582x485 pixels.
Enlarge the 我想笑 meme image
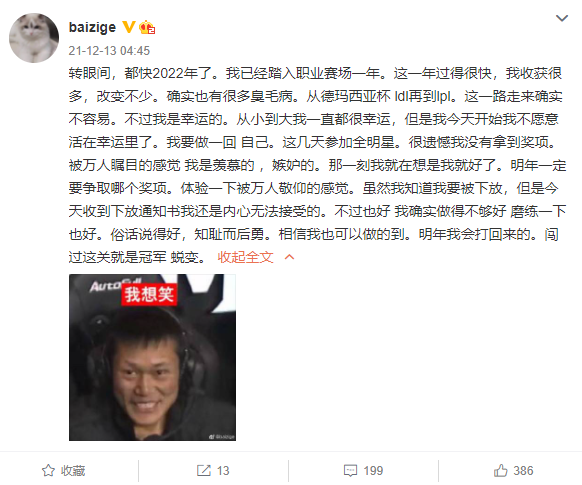[x=152, y=357]
